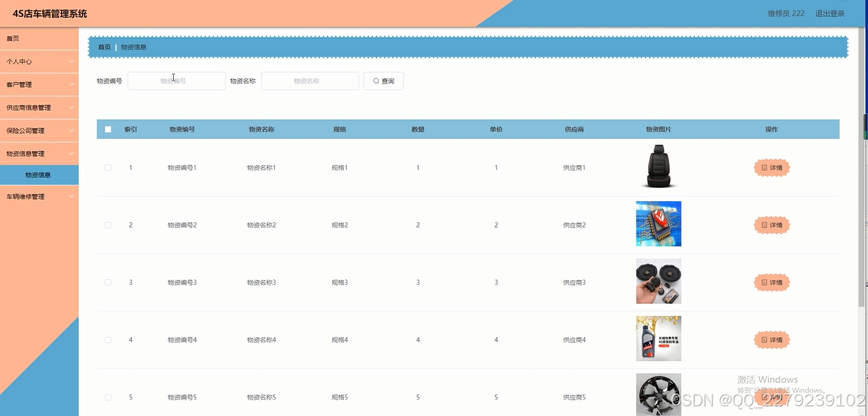The width and height of the screenshot is (868, 416).
Task: Expand the 车辆维修管理 sidebar section
Action: [39, 196]
